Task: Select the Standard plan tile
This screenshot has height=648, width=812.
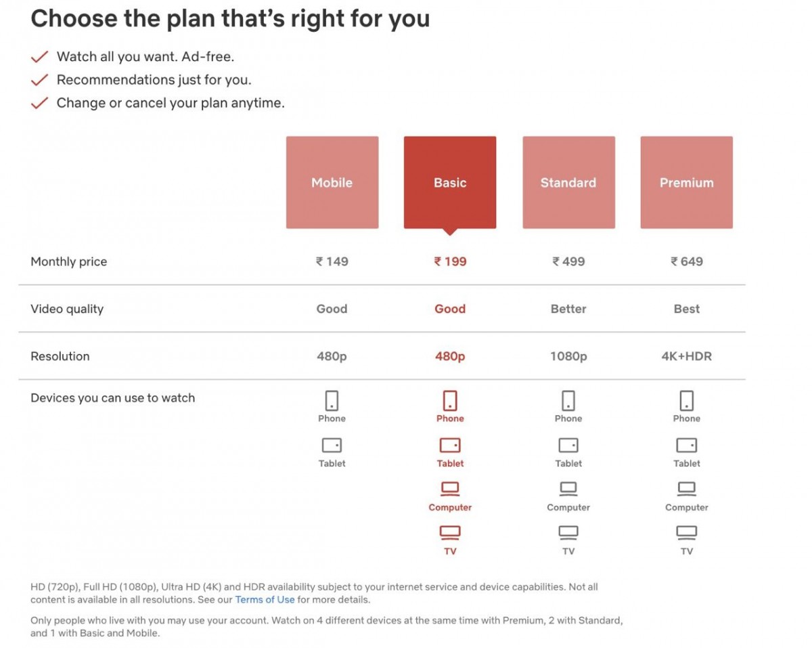Action: (568, 182)
